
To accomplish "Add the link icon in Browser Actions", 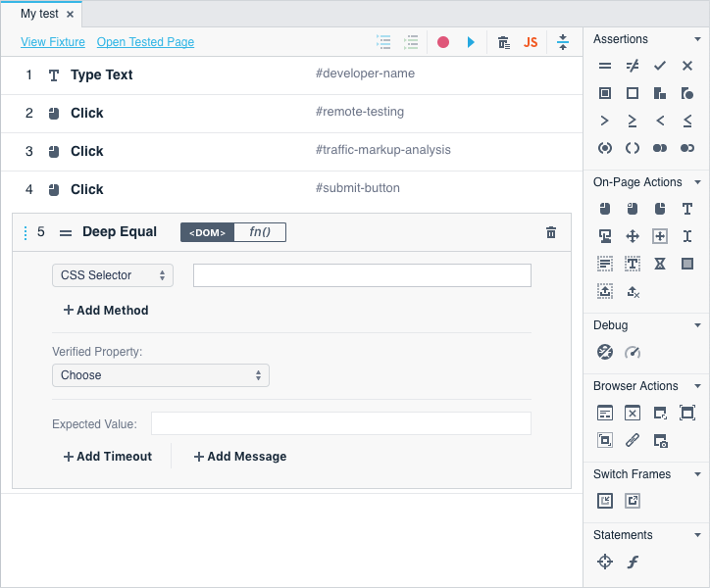I will tap(633, 440).
